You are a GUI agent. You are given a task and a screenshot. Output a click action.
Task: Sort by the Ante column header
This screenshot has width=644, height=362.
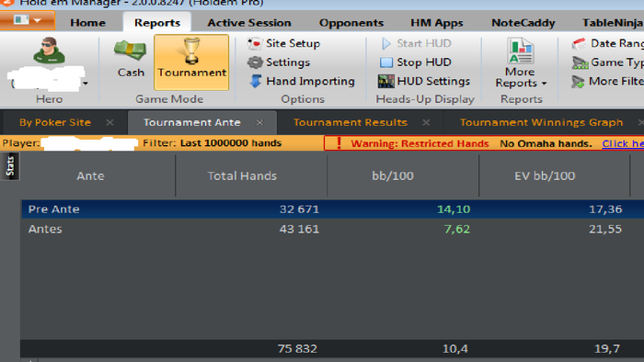click(x=90, y=175)
